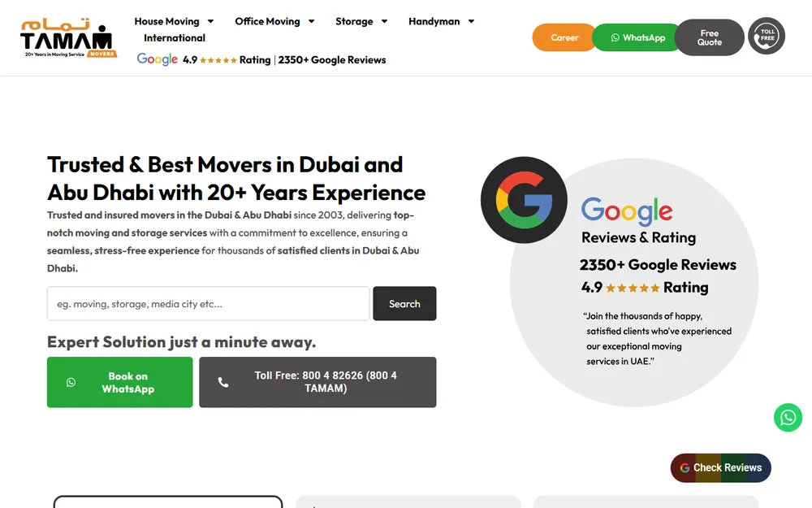
Task: Click the orange Career button
Action: tap(564, 37)
